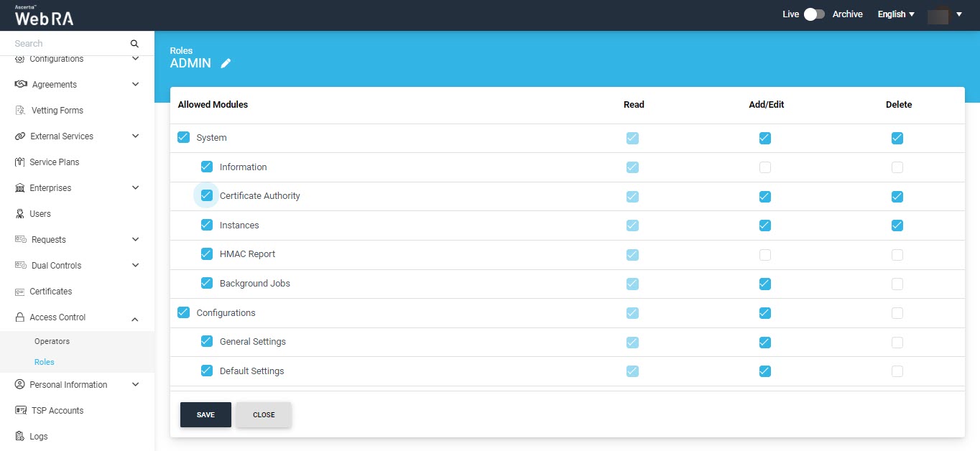Disable Delete for Certificate Authority row
980x451 pixels.
pos(897,197)
